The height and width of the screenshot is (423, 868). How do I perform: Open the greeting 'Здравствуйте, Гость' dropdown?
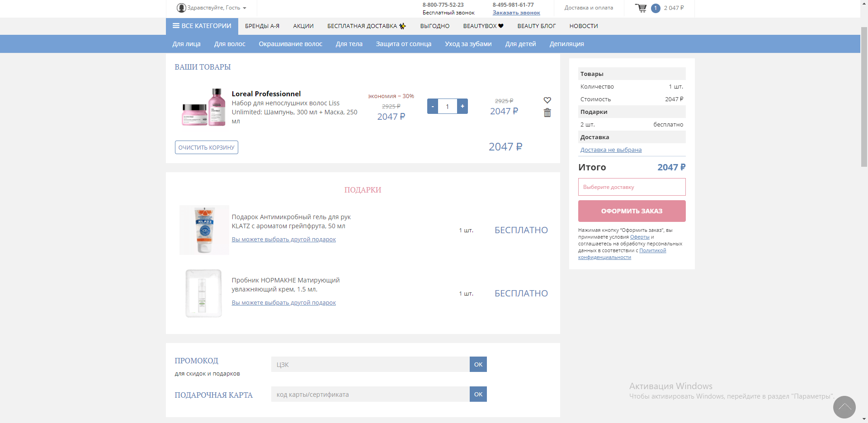pos(217,8)
